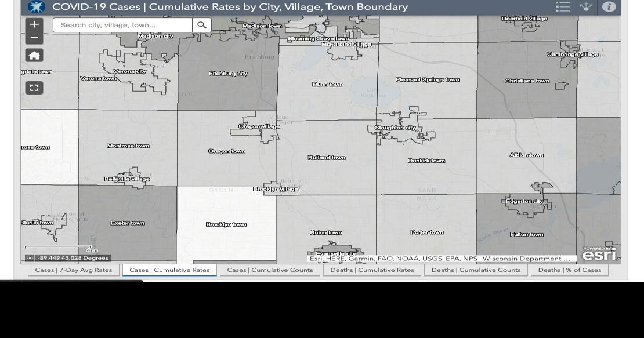Screen dimensions: 644x338
Task: Open the info icon in the header
Action: coord(609,7)
